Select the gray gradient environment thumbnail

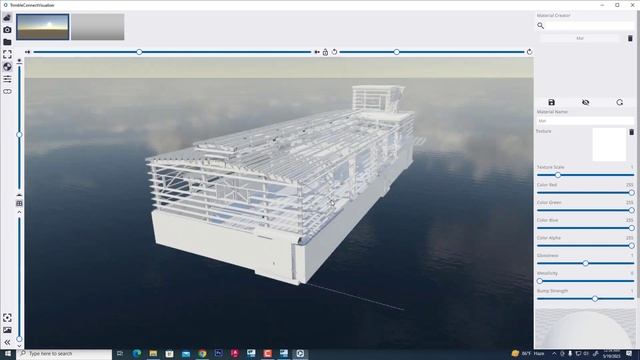(x=98, y=27)
